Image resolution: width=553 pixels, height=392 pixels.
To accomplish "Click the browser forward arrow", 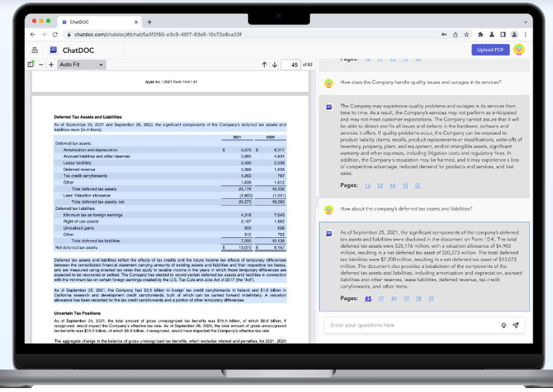I will coord(44,34).
